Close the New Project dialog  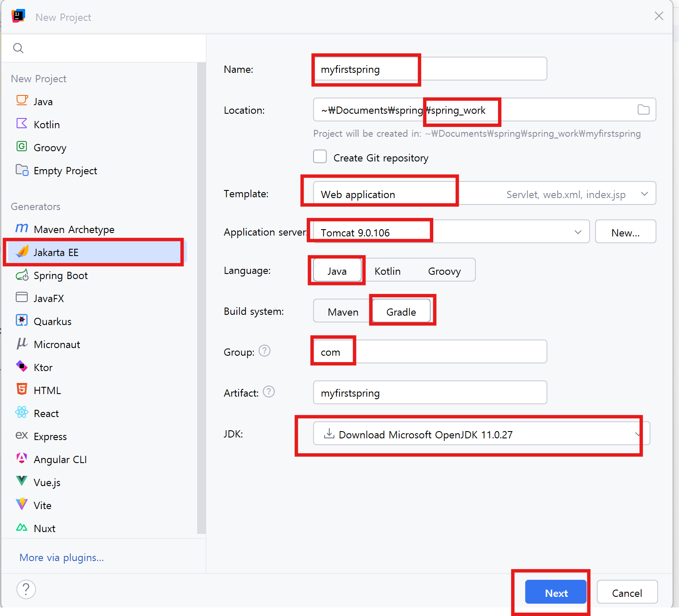click(x=659, y=16)
